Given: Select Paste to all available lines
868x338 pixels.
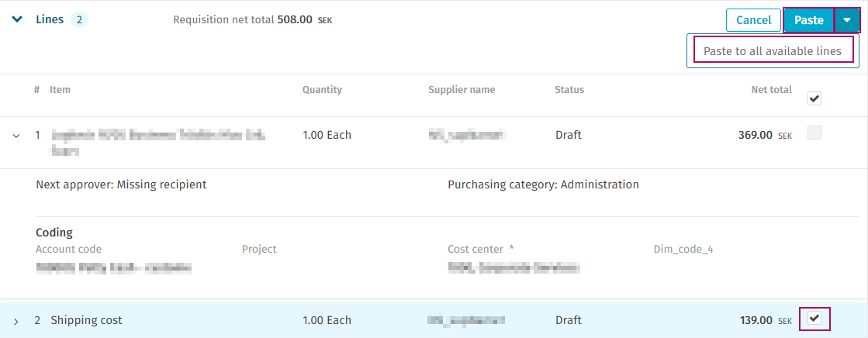Looking at the screenshot, I should (x=773, y=51).
